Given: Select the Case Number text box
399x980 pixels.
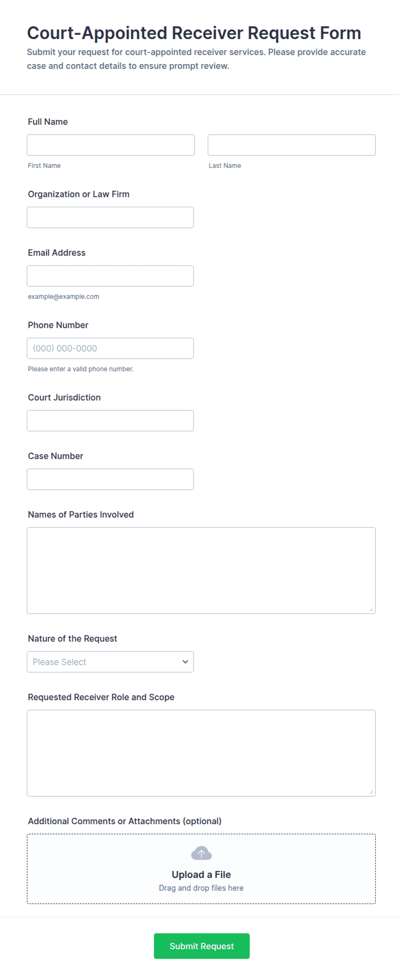Looking at the screenshot, I should [x=110, y=479].
